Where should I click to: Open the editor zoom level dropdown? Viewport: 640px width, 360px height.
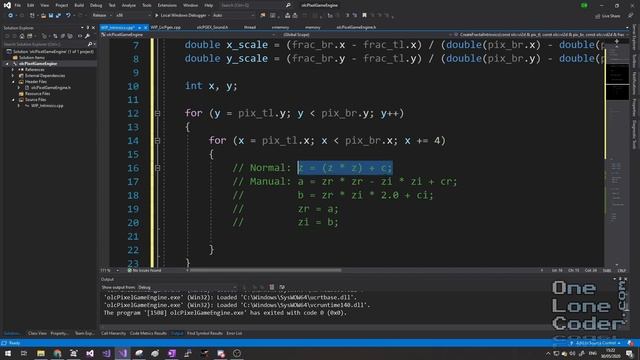click(x=109, y=270)
